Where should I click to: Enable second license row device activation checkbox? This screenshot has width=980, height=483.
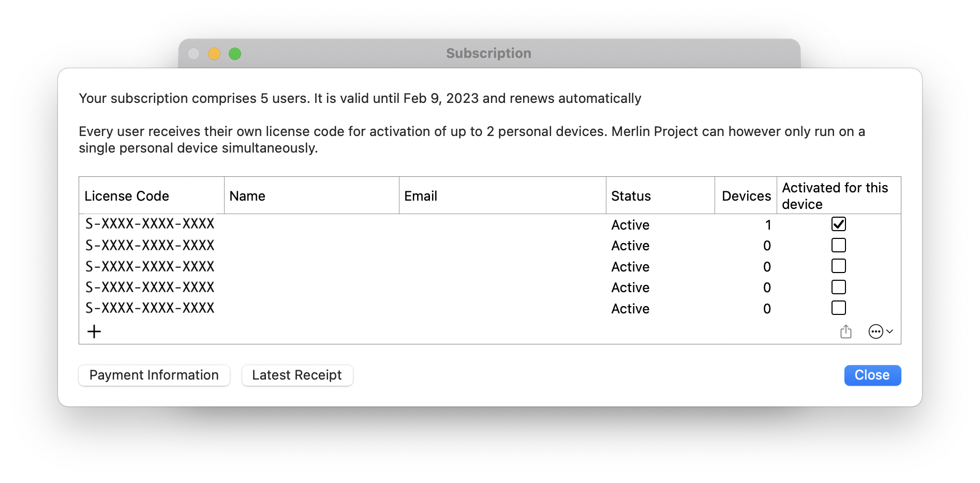click(x=838, y=245)
